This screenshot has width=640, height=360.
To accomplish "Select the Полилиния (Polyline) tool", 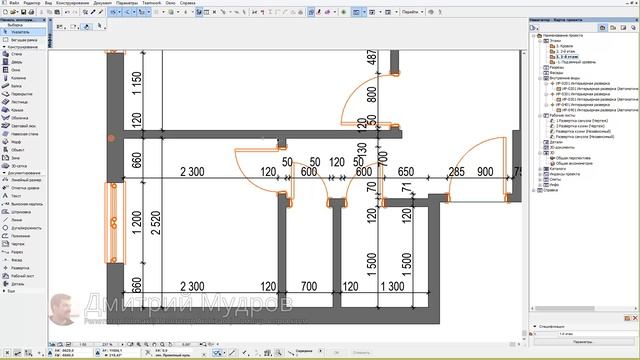I will tap(23, 236).
